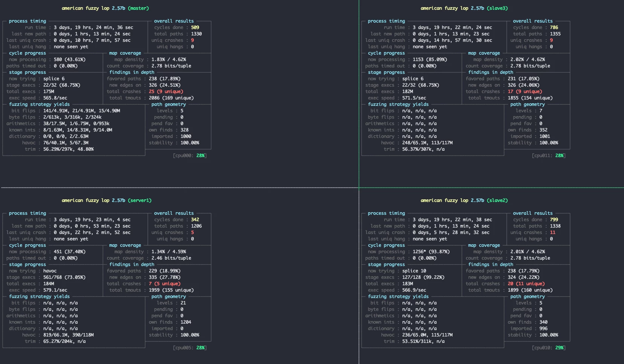
Task: Click master's exec speed 565.8/sec
Action: click(55, 98)
